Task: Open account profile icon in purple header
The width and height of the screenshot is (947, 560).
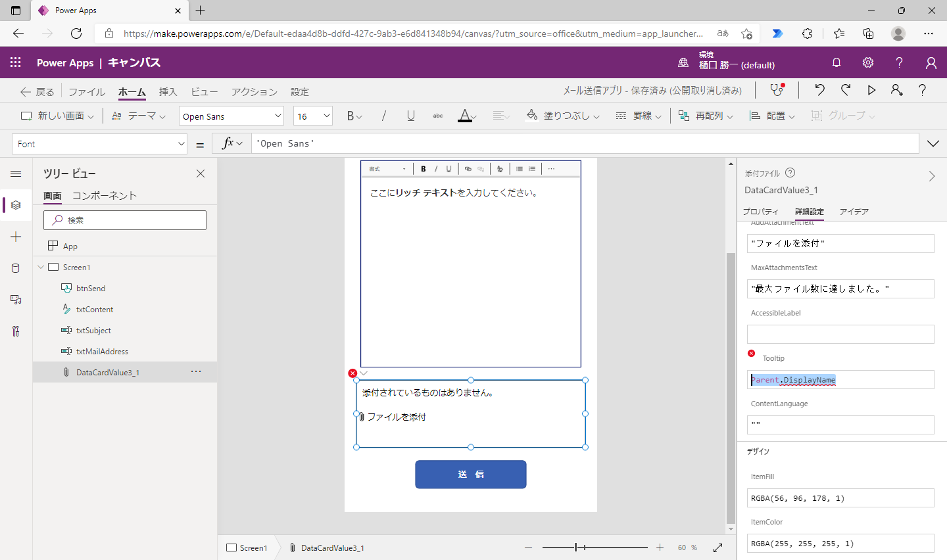Action: 931,62
